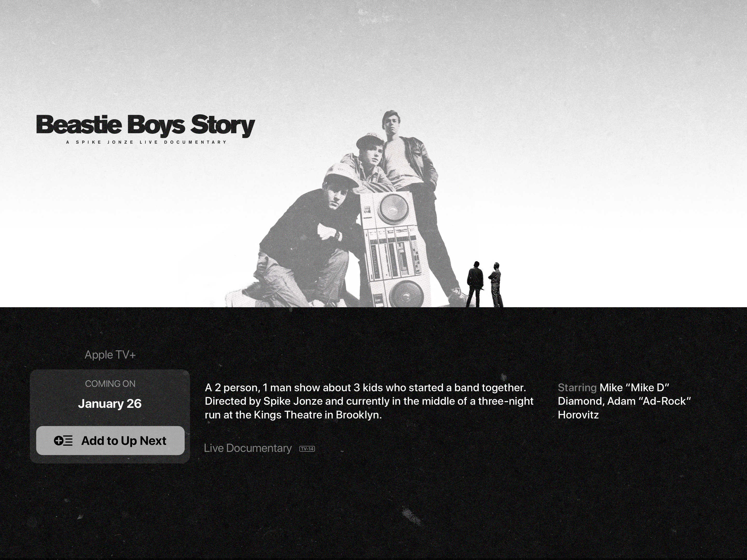The width and height of the screenshot is (747, 560).
Task: Click the Spike Jonze Live Documentary subtitle
Action: pos(146,142)
